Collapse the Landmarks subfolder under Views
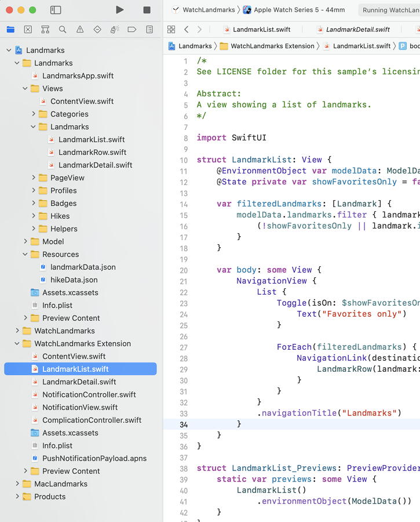This screenshot has height=522, width=420. point(33,127)
